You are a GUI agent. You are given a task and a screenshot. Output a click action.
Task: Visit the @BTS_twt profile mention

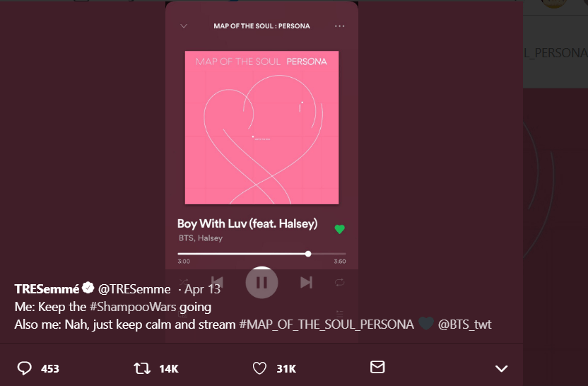pos(464,324)
